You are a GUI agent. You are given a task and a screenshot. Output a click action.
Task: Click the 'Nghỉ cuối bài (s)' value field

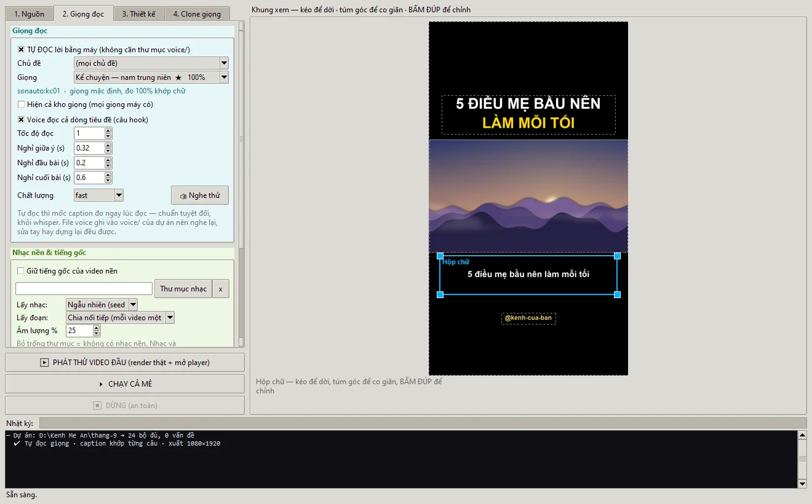pos(89,178)
